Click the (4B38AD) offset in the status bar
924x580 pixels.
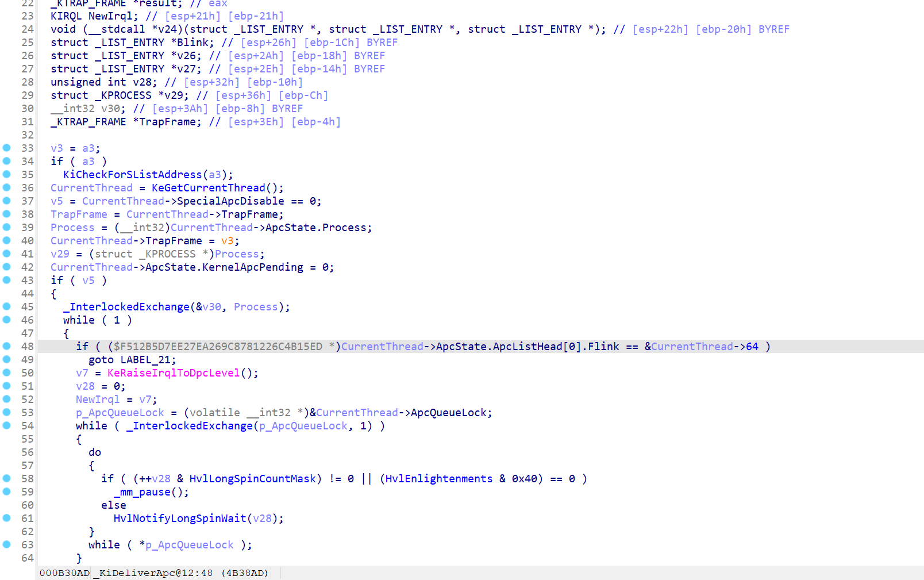(x=245, y=573)
